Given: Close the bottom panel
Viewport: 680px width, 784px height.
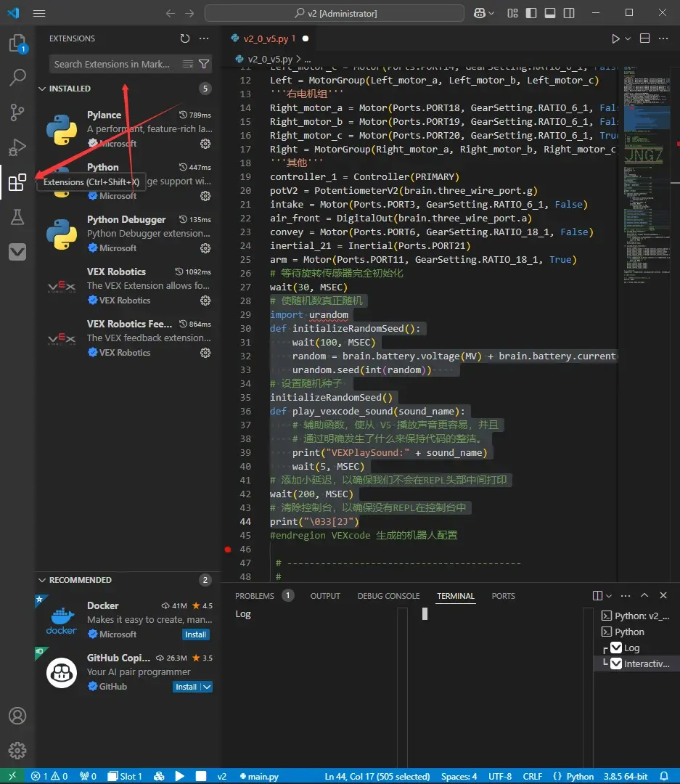Looking at the screenshot, I should (x=663, y=595).
